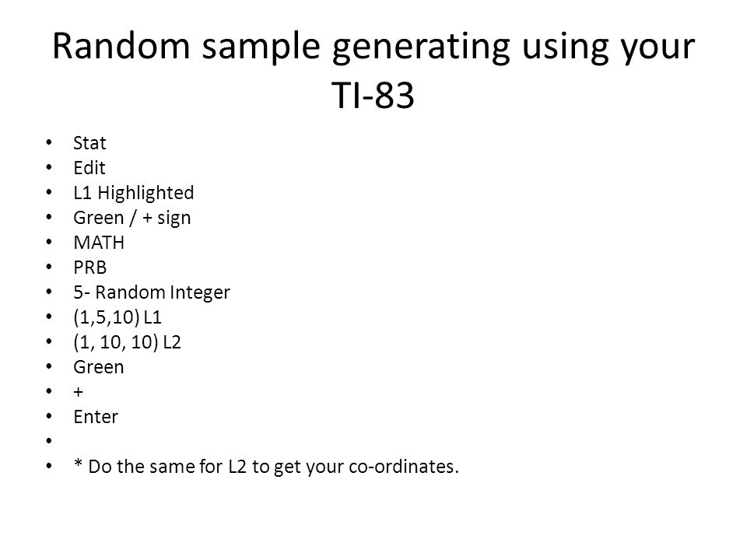Select the "Enter" bullet item
This screenshot has height=560, width=747.
95,417
